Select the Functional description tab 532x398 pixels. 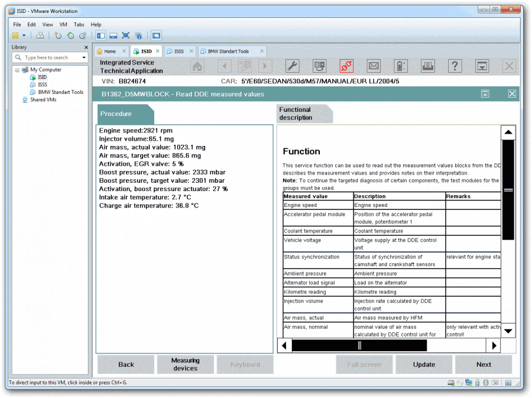(304, 114)
